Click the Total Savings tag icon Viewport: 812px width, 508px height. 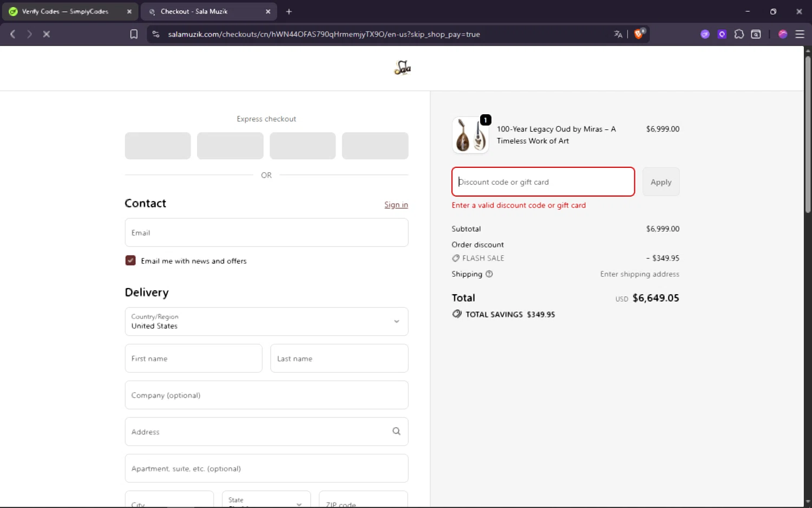click(457, 314)
